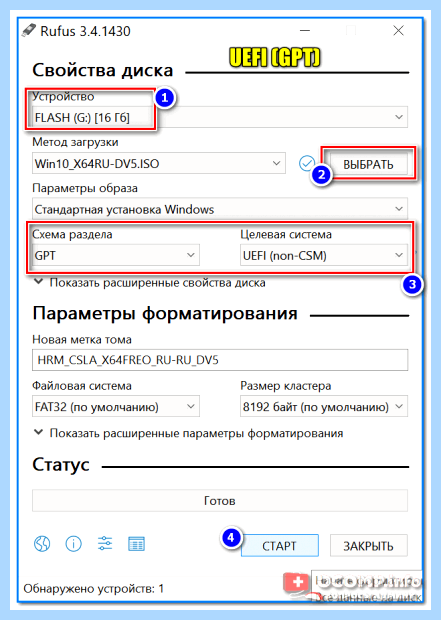Click the Размер кластера label
The height and width of the screenshot is (620, 441).
tap(286, 386)
